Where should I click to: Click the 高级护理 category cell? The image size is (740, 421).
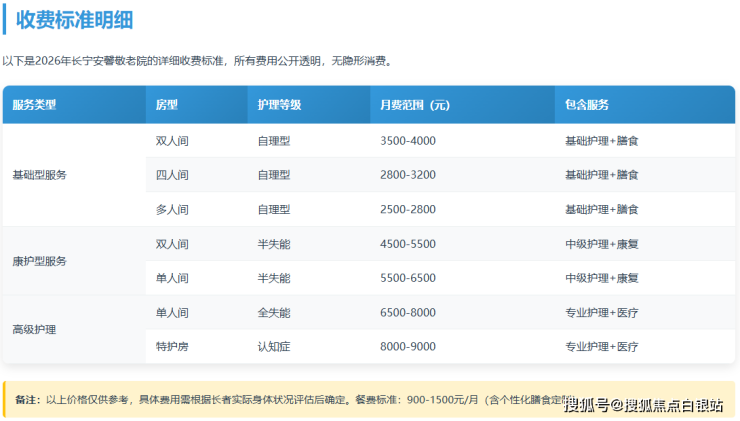click(34, 329)
